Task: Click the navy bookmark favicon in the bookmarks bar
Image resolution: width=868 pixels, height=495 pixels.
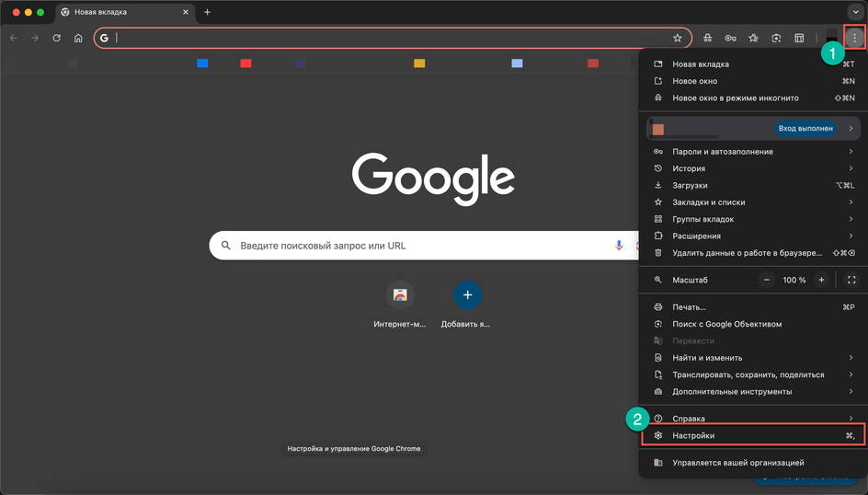Action: (300, 63)
